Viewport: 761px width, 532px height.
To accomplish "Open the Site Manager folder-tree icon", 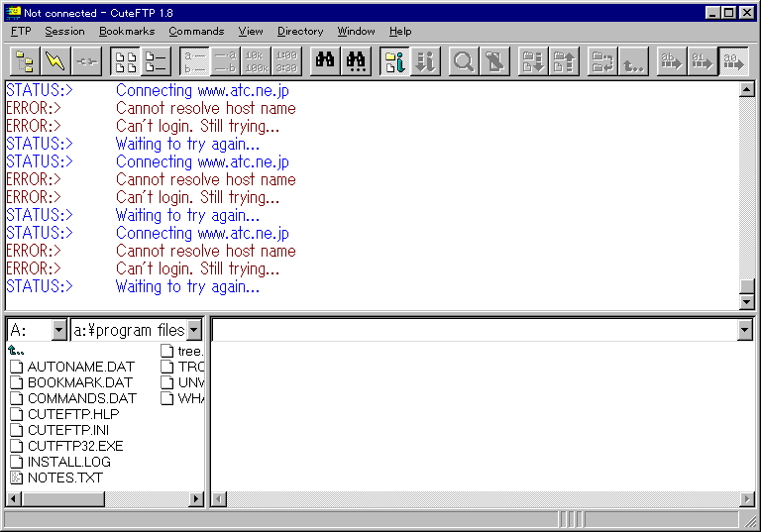I will point(25,61).
